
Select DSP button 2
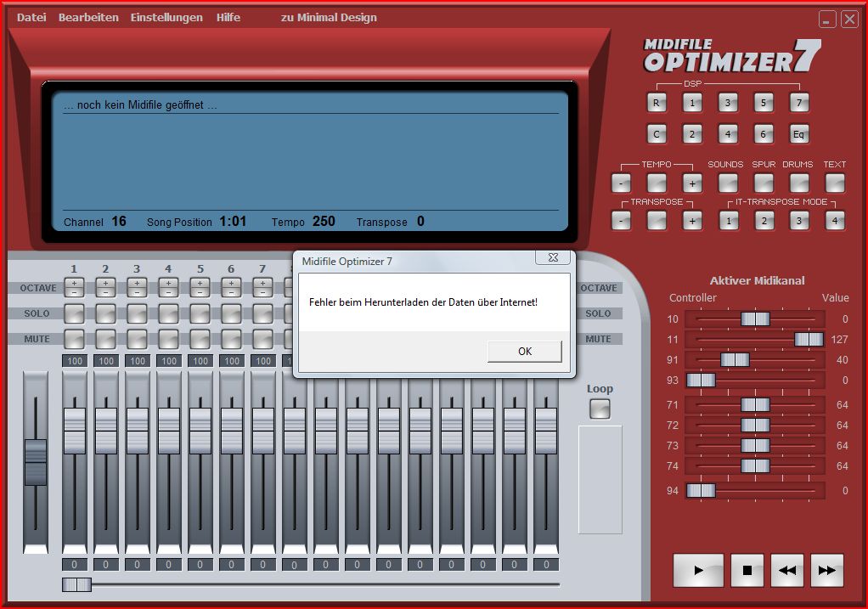click(692, 134)
